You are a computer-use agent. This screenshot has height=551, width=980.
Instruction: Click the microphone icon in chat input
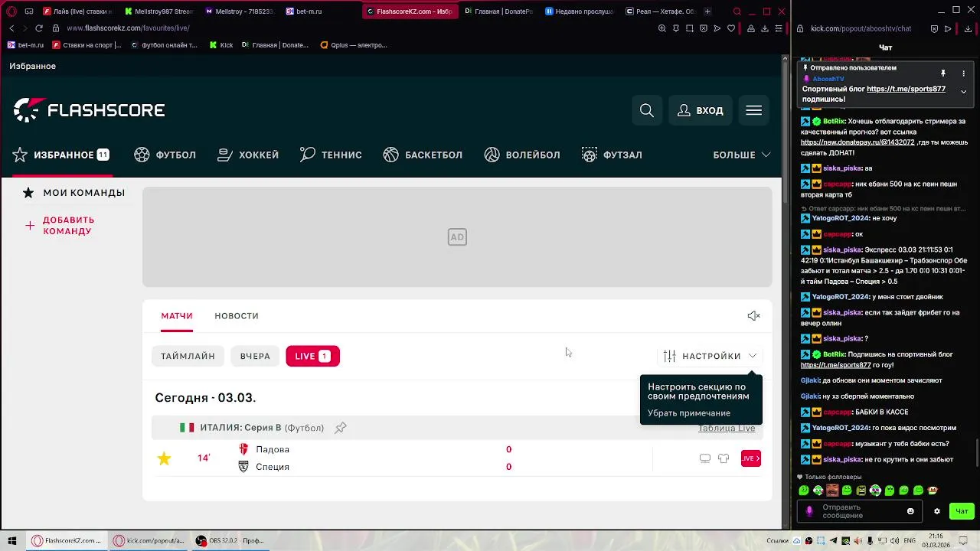coord(809,511)
